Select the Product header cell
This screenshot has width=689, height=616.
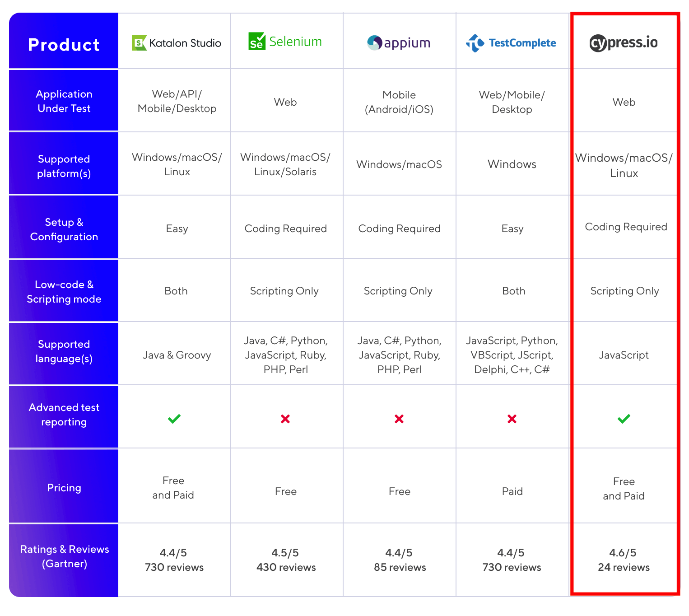[x=64, y=41]
